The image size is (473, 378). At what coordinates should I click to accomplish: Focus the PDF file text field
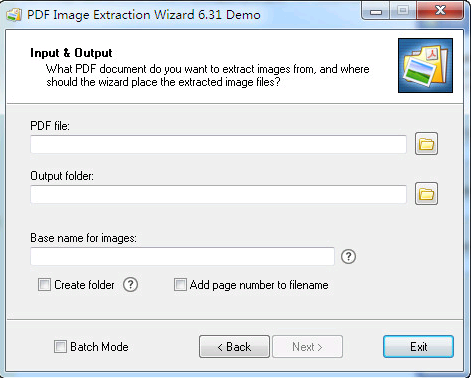(x=218, y=144)
